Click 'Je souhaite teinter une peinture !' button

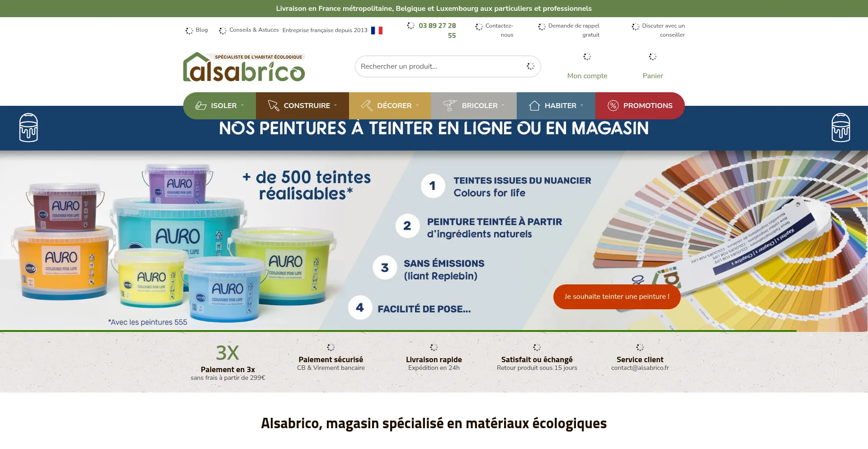coord(617,297)
